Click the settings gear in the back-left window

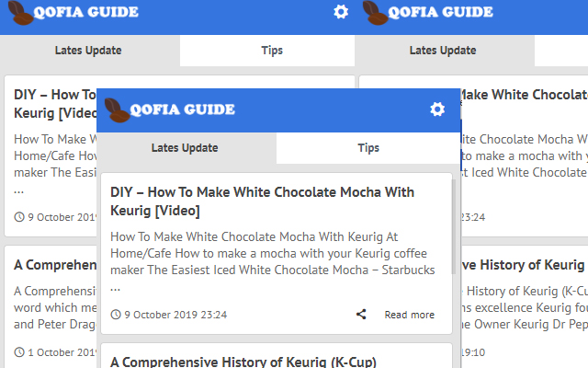[x=341, y=12]
